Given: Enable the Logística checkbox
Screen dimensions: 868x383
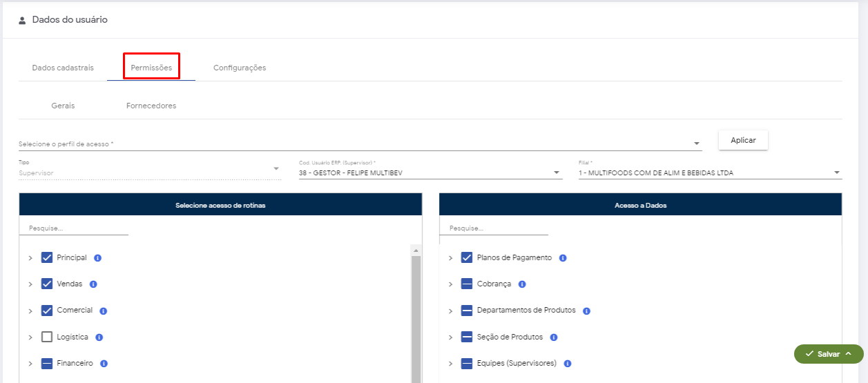Looking at the screenshot, I should coord(47,337).
